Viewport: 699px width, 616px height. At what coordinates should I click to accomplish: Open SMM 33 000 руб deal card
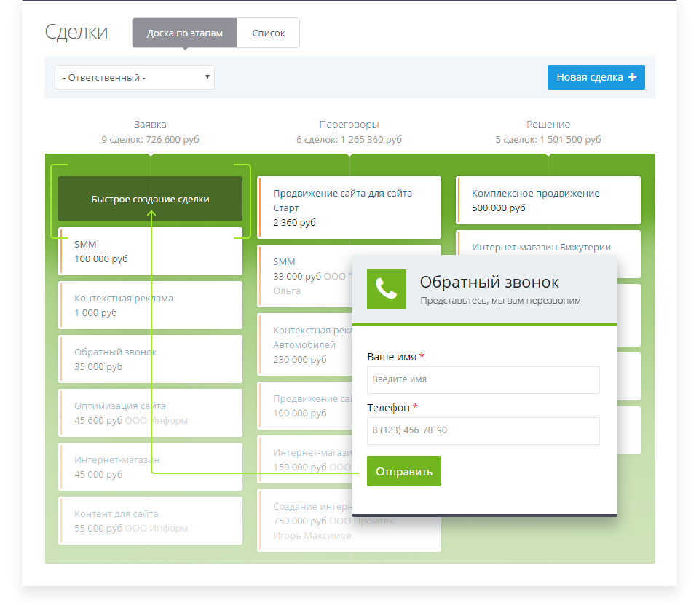tap(304, 276)
